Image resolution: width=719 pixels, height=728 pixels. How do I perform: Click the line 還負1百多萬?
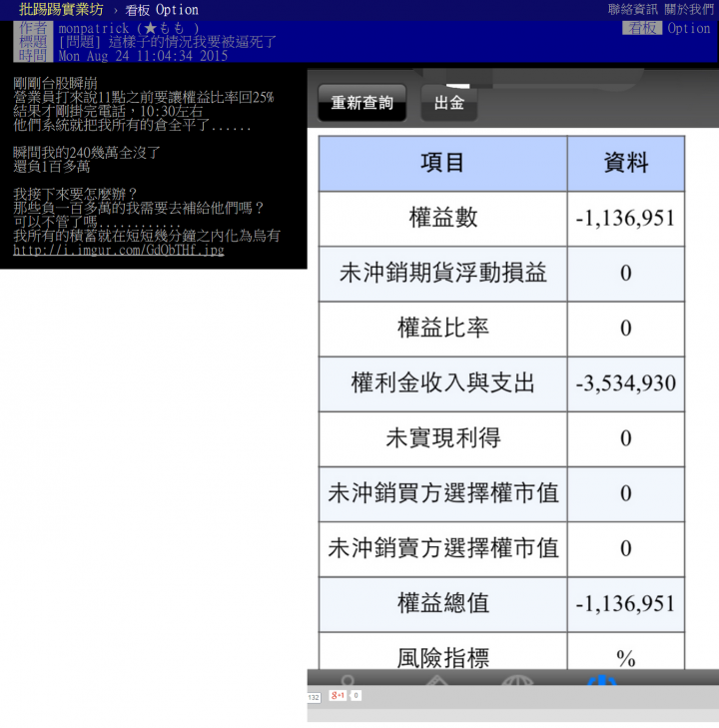pos(52,166)
